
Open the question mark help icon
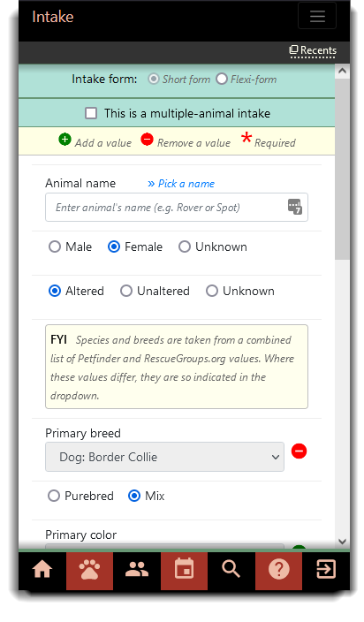pos(279,570)
